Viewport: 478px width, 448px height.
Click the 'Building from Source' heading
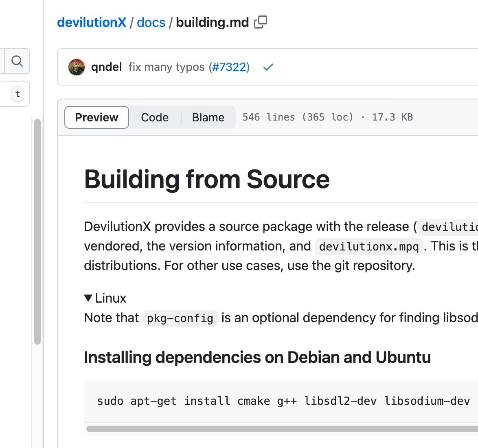[207, 179]
